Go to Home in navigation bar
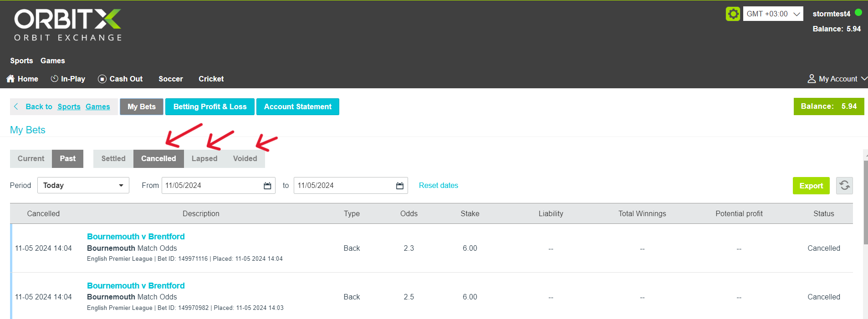This screenshot has width=868, height=319. tap(22, 79)
